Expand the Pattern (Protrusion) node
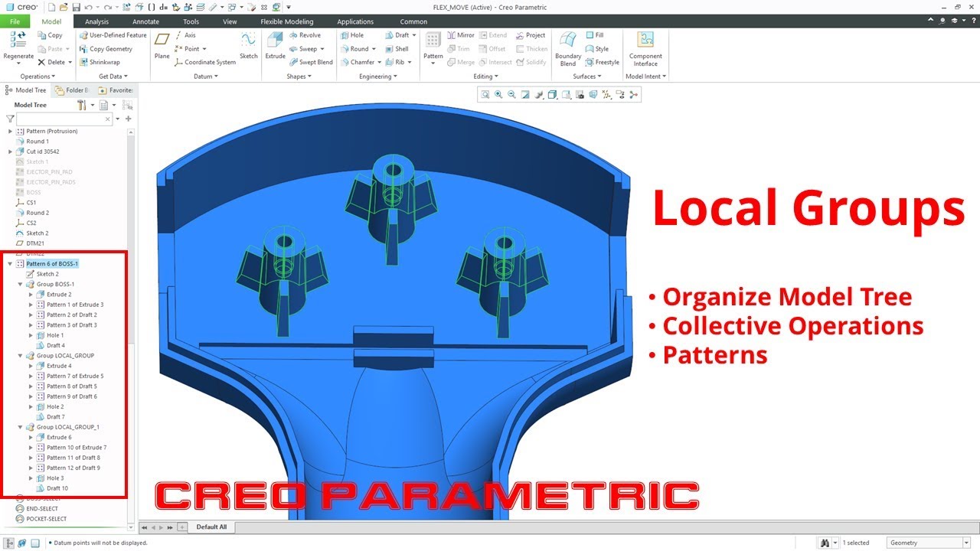 click(x=10, y=132)
